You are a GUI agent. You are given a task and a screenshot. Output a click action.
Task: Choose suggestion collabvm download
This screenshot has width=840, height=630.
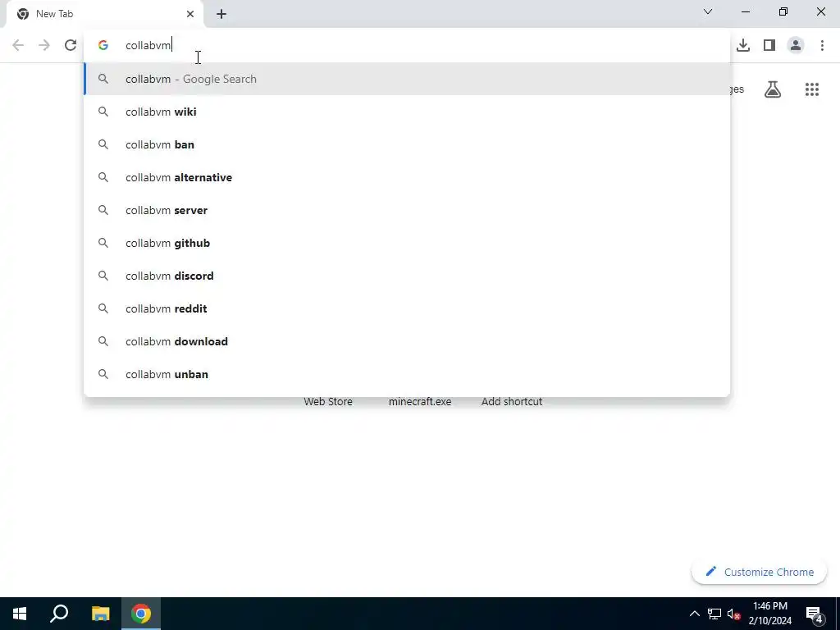407,341
